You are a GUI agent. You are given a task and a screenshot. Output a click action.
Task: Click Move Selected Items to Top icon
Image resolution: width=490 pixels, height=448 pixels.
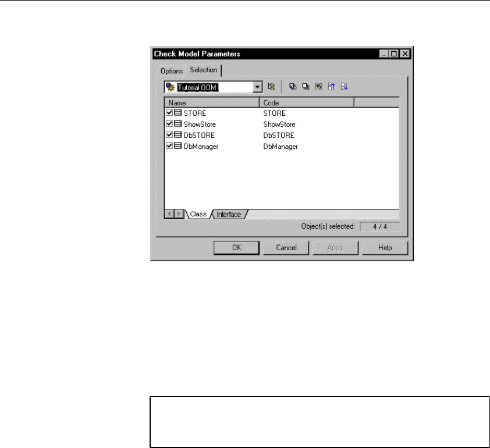[x=331, y=87]
